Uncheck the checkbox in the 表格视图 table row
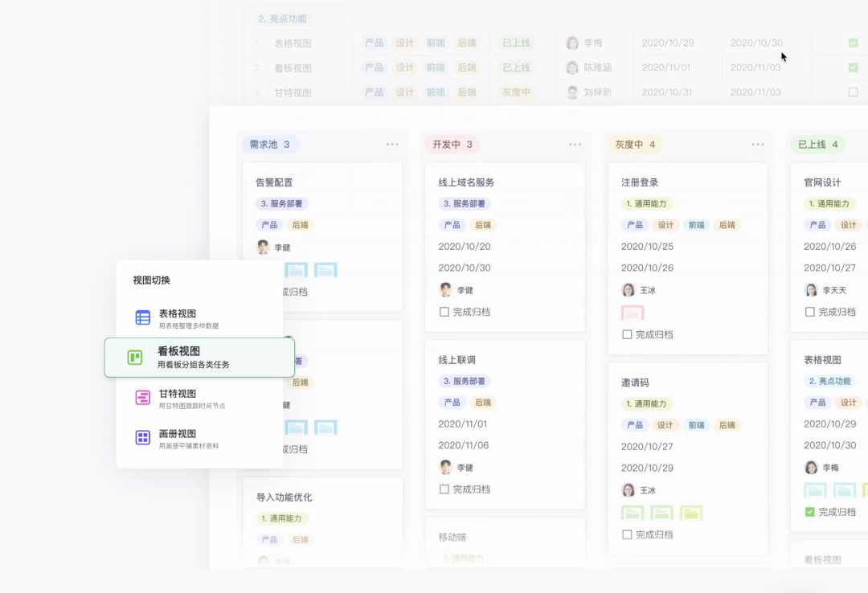 [x=853, y=43]
